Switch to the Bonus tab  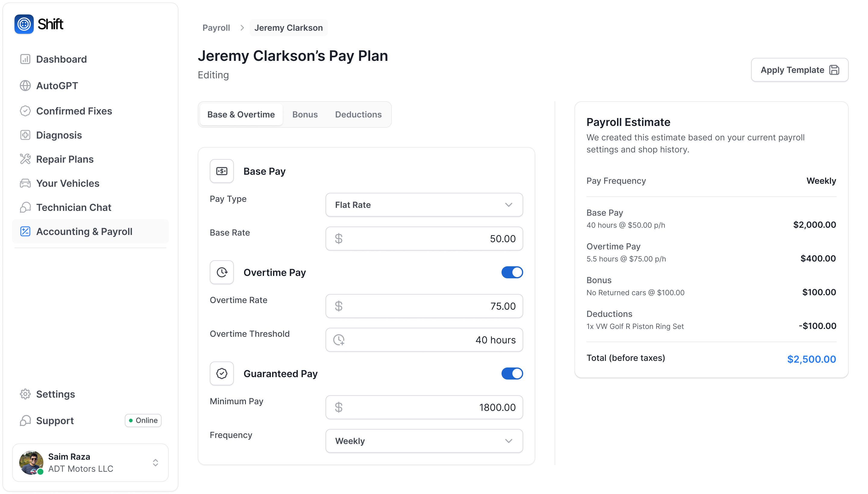coord(304,115)
